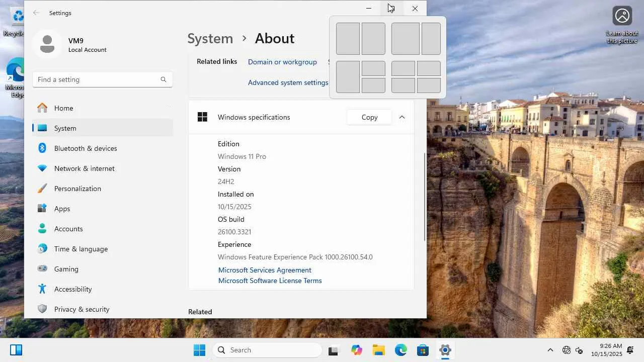Open Advanced system settings
The height and width of the screenshot is (362, 644).
288,82
